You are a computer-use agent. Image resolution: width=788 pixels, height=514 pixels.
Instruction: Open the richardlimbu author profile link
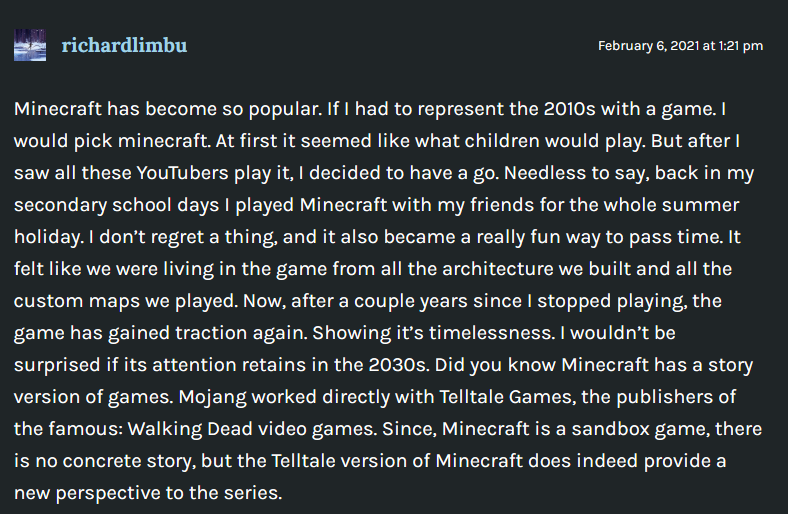point(124,45)
